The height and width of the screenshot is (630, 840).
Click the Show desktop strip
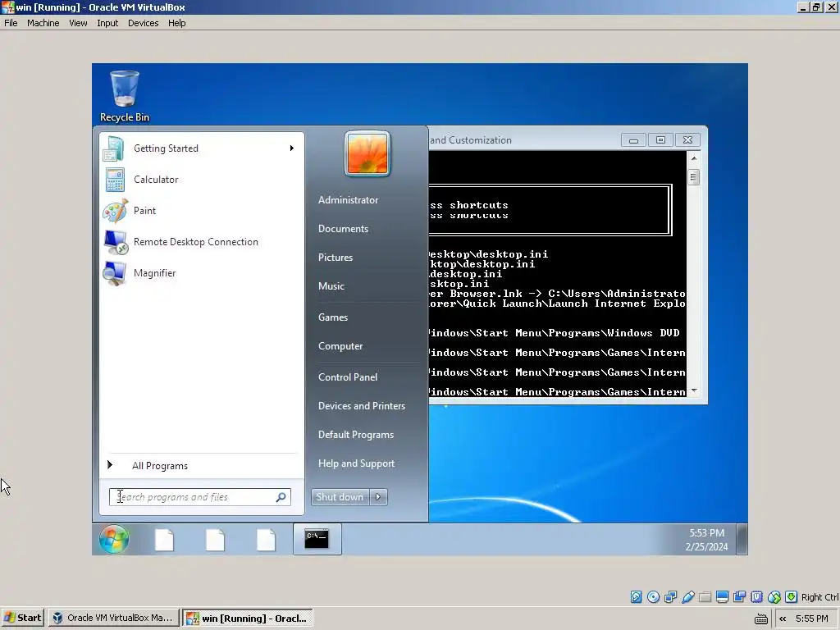click(x=742, y=539)
